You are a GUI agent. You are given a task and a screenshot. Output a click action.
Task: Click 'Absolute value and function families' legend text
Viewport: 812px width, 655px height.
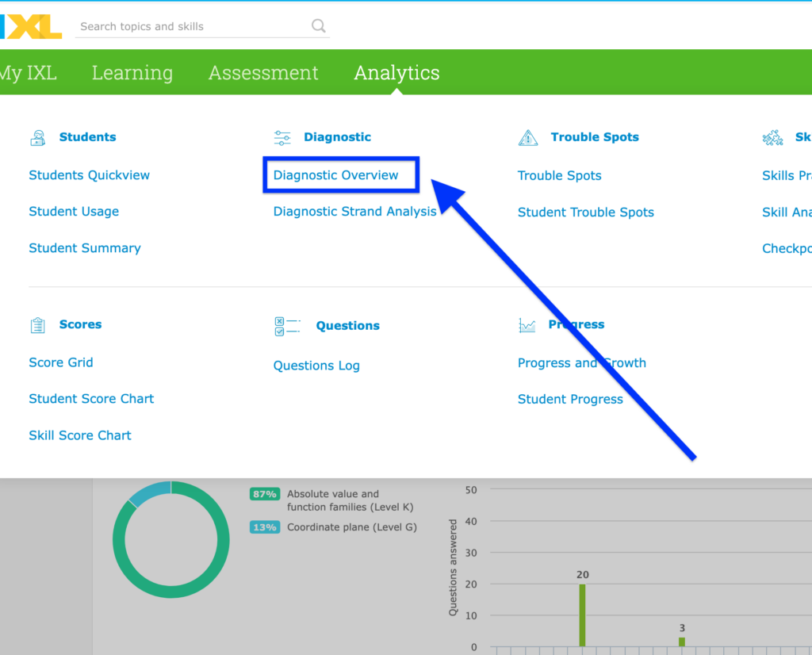tap(350, 500)
